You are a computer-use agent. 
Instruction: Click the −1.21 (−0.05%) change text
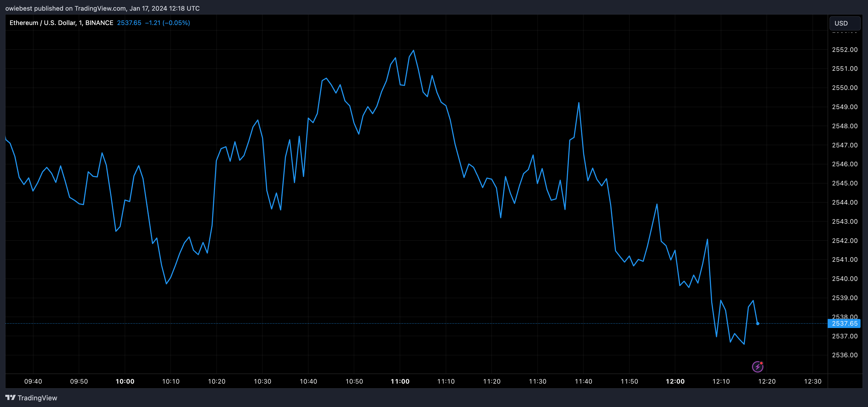pyautogui.click(x=167, y=23)
